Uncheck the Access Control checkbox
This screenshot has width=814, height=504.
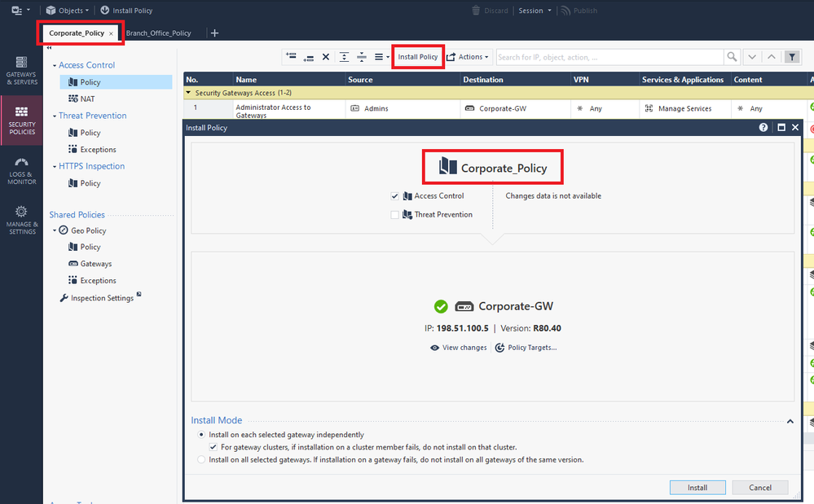click(395, 196)
